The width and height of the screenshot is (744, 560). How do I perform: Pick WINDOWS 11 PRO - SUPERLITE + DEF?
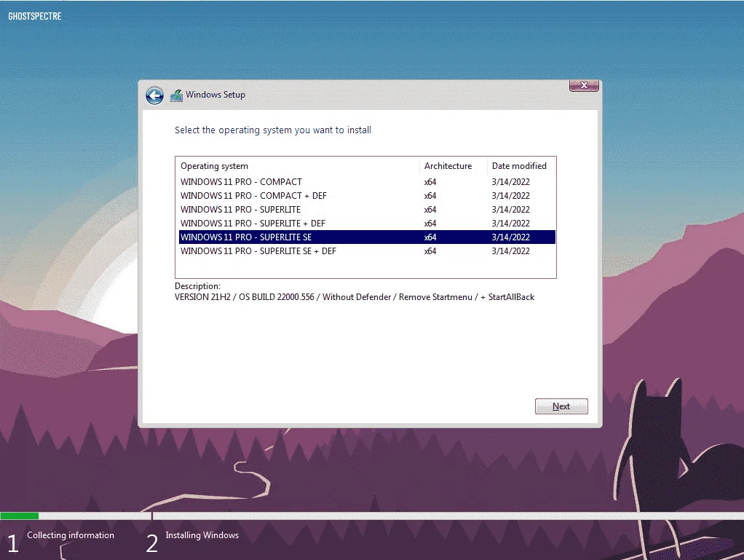pos(367,223)
